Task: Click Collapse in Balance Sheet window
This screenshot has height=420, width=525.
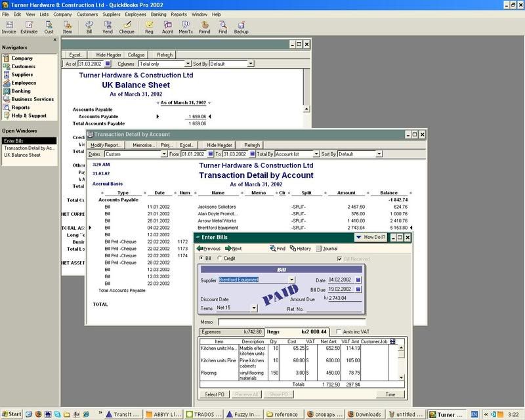Action: pos(136,55)
